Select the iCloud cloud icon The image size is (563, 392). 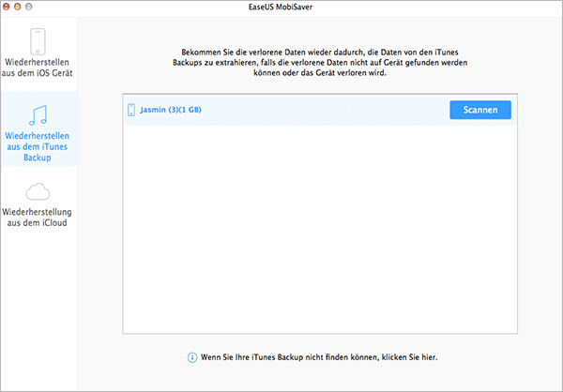[x=38, y=191]
